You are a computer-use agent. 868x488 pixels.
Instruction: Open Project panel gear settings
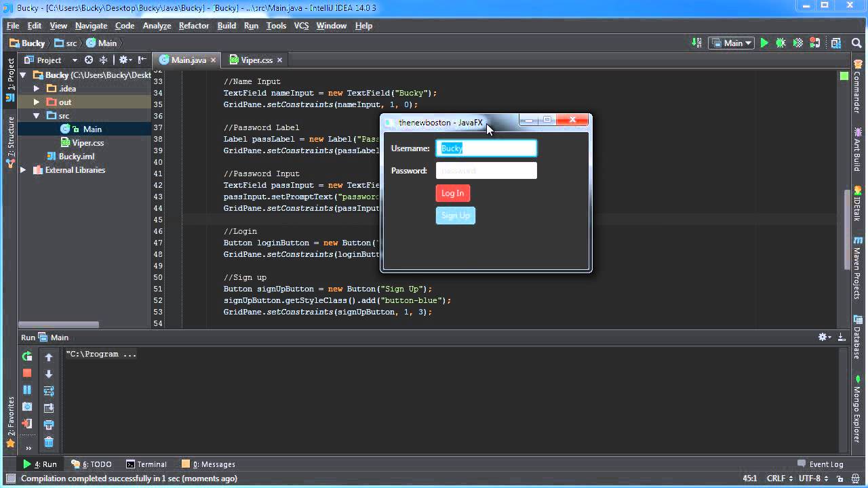(x=125, y=60)
